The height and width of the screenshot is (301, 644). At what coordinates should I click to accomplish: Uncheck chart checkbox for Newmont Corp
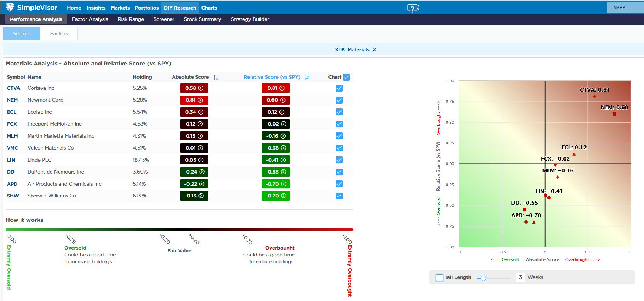click(339, 100)
